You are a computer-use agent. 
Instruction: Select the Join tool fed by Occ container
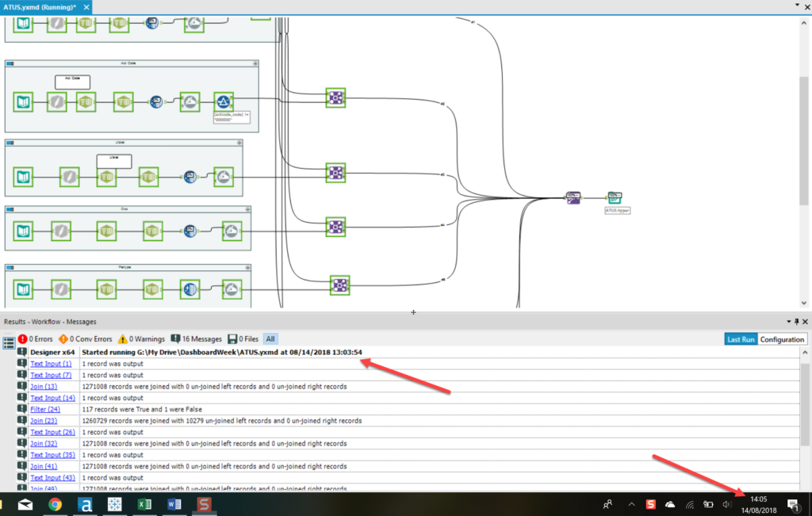pos(335,227)
